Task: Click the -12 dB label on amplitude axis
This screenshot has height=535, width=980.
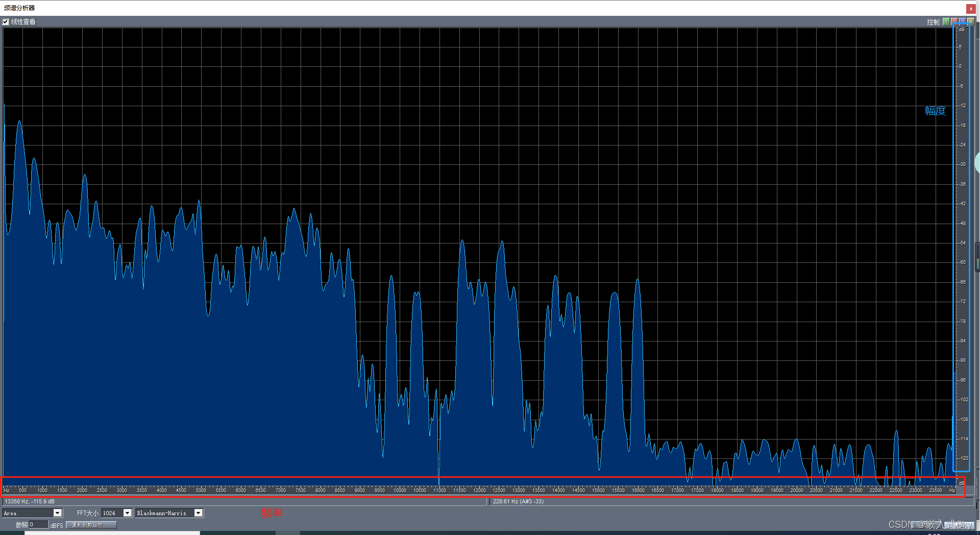Action: pos(962,106)
